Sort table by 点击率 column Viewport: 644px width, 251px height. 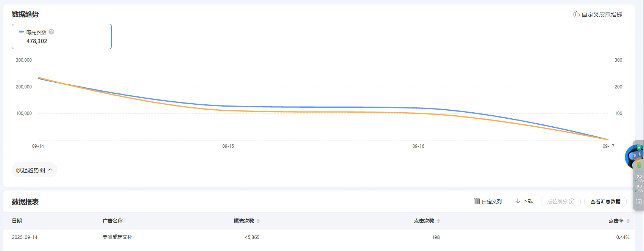[628, 221]
